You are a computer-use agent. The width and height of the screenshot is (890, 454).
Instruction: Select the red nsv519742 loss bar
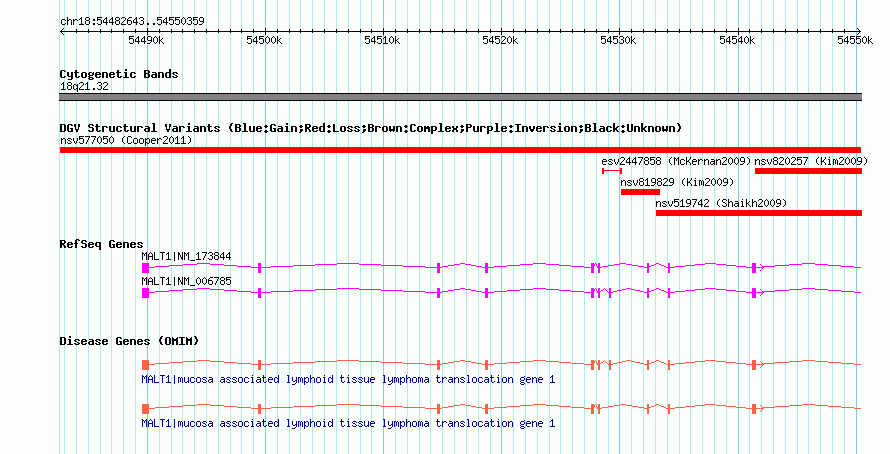tap(759, 213)
